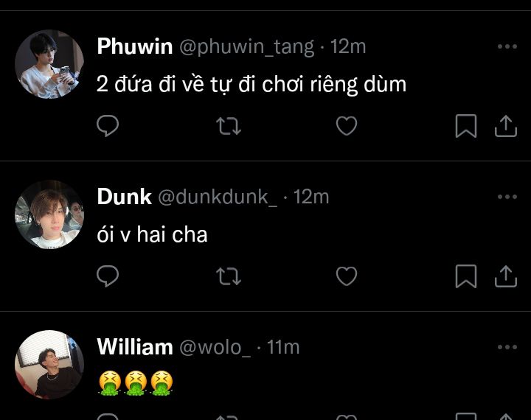Viewport: 531px width, 420px height.
Task: Open more options on Phuwin's tweet
Action: [x=507, y=46]
